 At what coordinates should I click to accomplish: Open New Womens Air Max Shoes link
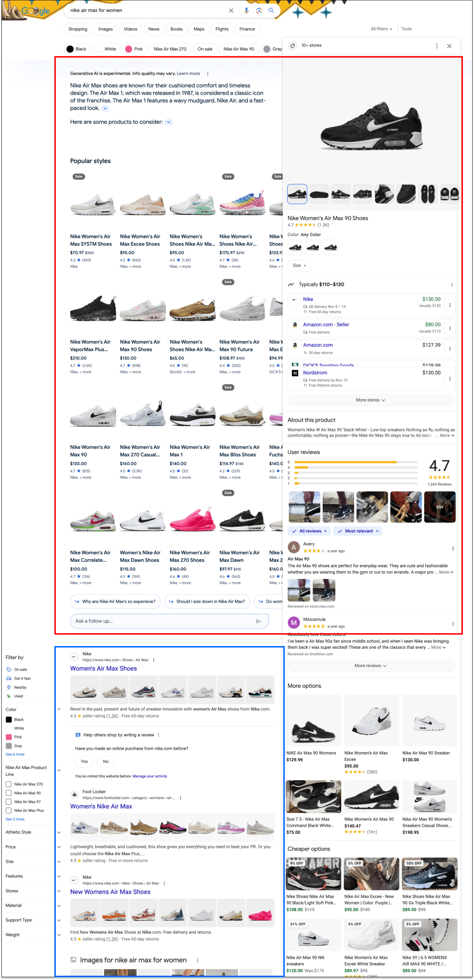[x=111, y=892]
